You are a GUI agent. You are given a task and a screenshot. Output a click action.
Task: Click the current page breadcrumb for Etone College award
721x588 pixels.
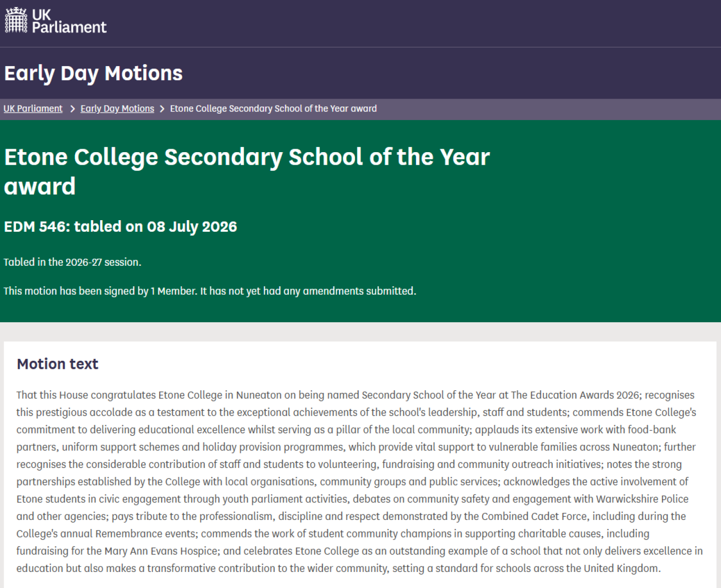click(x=273, y=109)
